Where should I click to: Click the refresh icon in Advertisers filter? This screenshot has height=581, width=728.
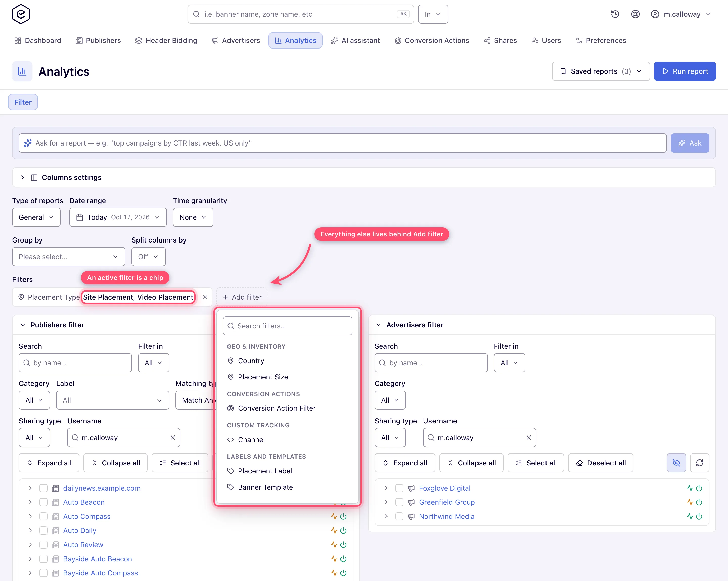coord(700,463)
